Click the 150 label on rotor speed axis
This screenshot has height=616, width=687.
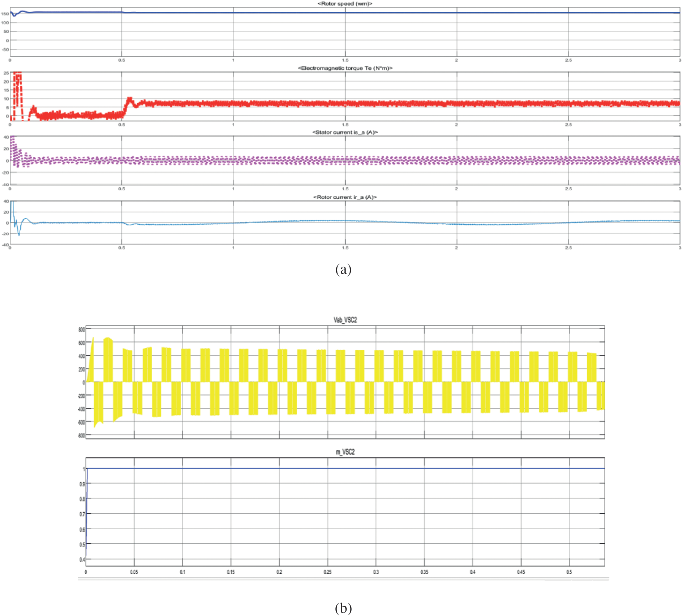[5, 14]
